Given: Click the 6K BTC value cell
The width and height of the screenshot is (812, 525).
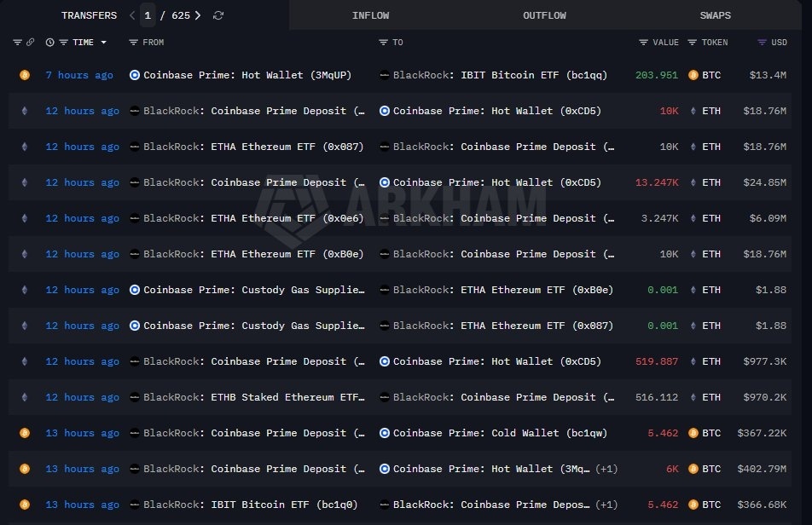Looking at the screenshot, I should (x=671, y=469).
